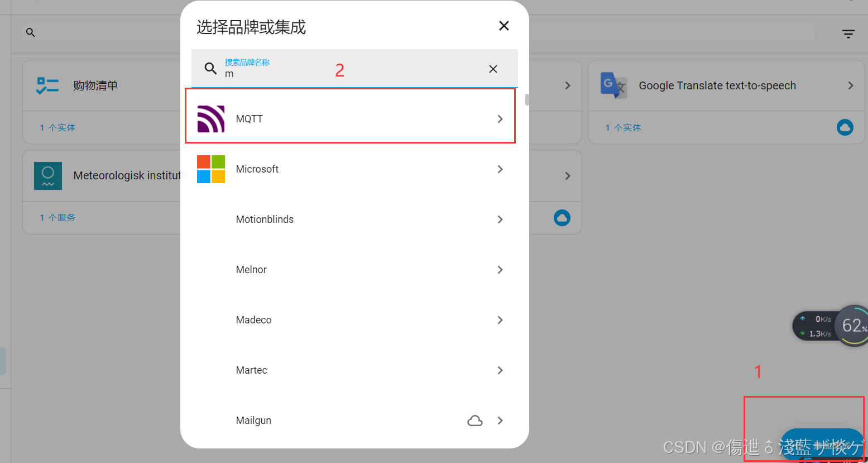This screenshot has width=868, height=463.
Task: Click the Microsoft logo icon
Action: tap(211, 169)
